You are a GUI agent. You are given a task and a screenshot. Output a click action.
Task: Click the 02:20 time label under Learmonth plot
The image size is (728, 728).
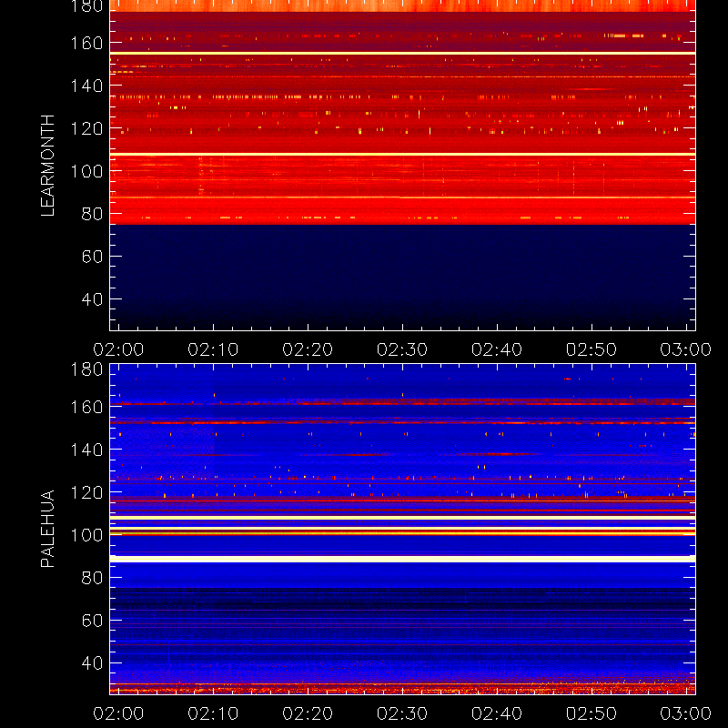pos(308,349)
